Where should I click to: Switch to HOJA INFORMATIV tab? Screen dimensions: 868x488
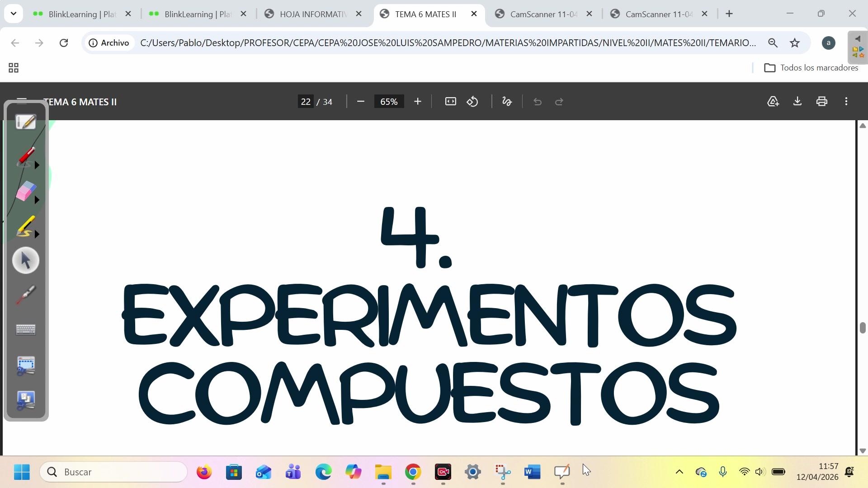(x=312, y=14)
